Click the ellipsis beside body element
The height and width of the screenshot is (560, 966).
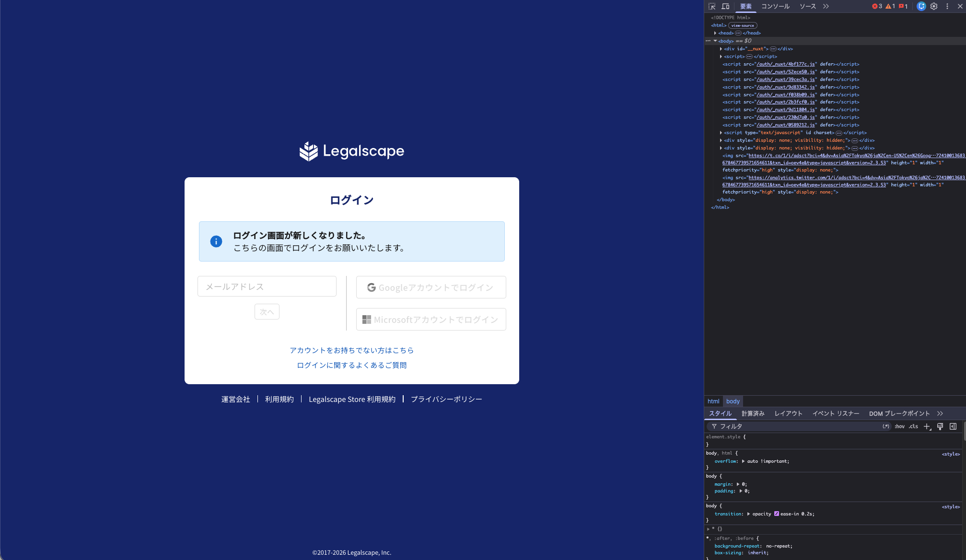tap(708, 41)
